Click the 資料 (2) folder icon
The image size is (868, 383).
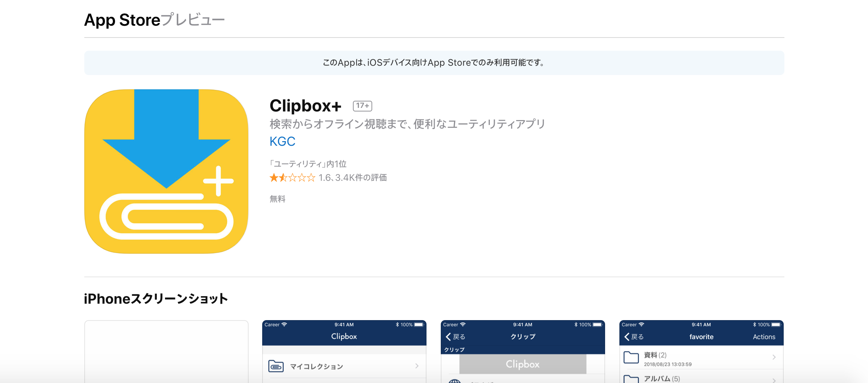[631, 357]
